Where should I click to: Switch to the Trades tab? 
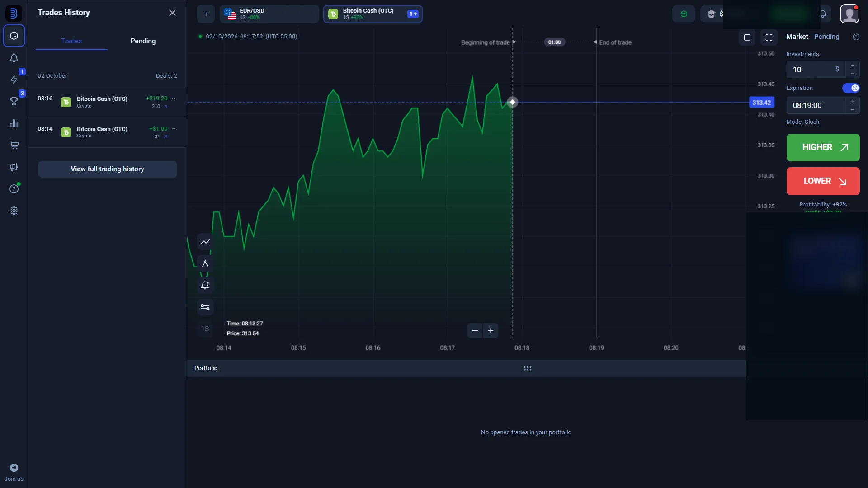point(71,41)
